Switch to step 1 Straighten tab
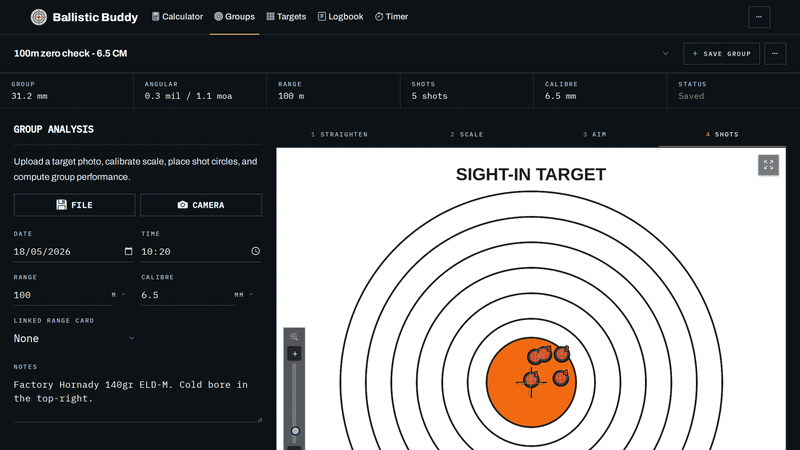This screenshot has height=450, width=800. [339, 134]
